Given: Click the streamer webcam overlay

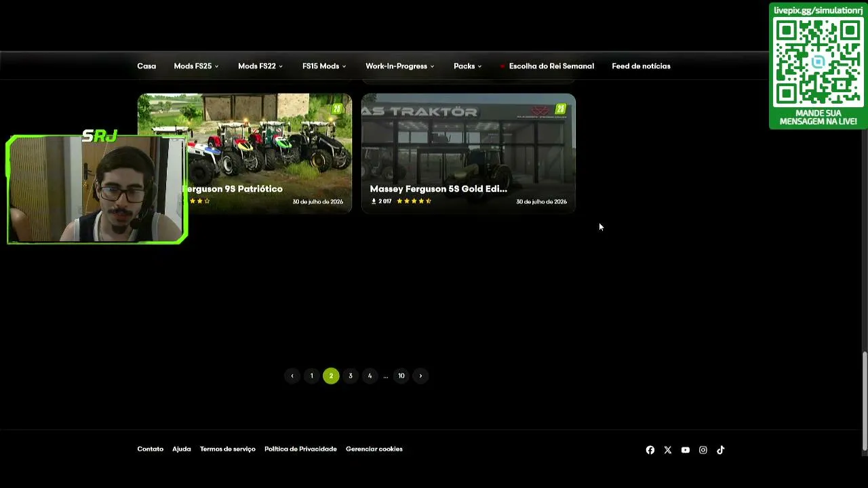Looking at the screenshot, I should 97,189.
